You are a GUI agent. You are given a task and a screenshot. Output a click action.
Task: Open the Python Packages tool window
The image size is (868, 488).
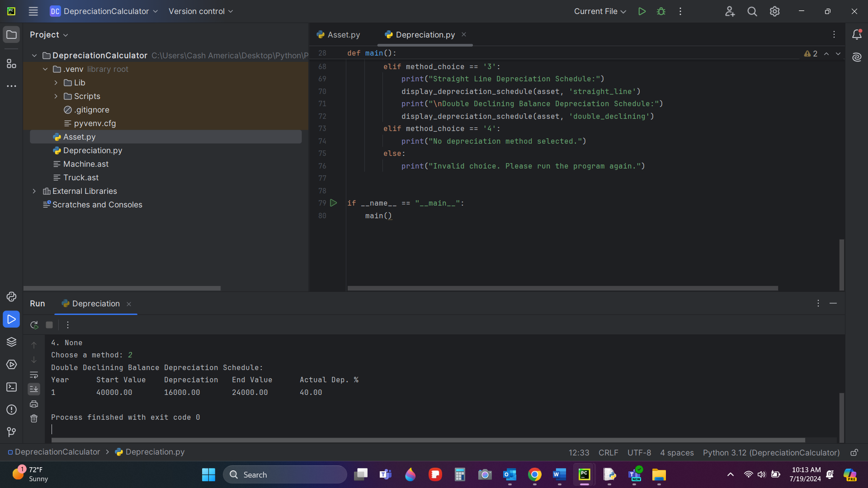pyautogui.click(x=11, y=342)
